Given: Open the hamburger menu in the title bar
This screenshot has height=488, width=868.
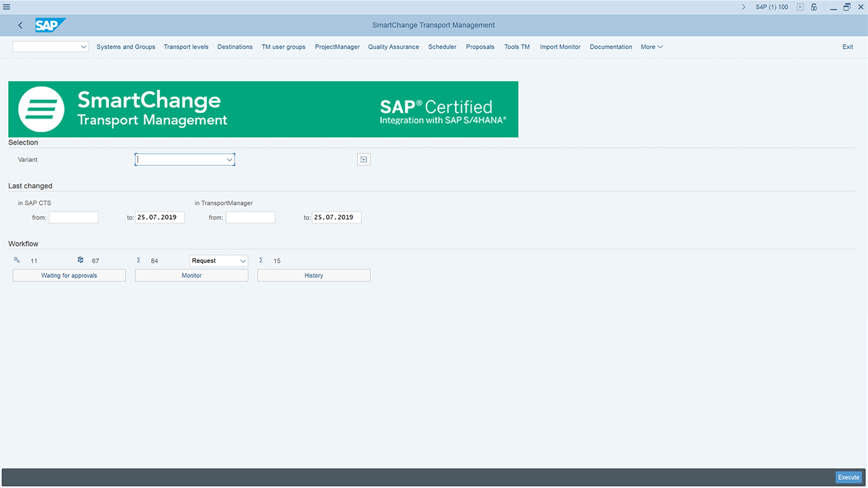Looking at the screenshot, I should [7, 7].
